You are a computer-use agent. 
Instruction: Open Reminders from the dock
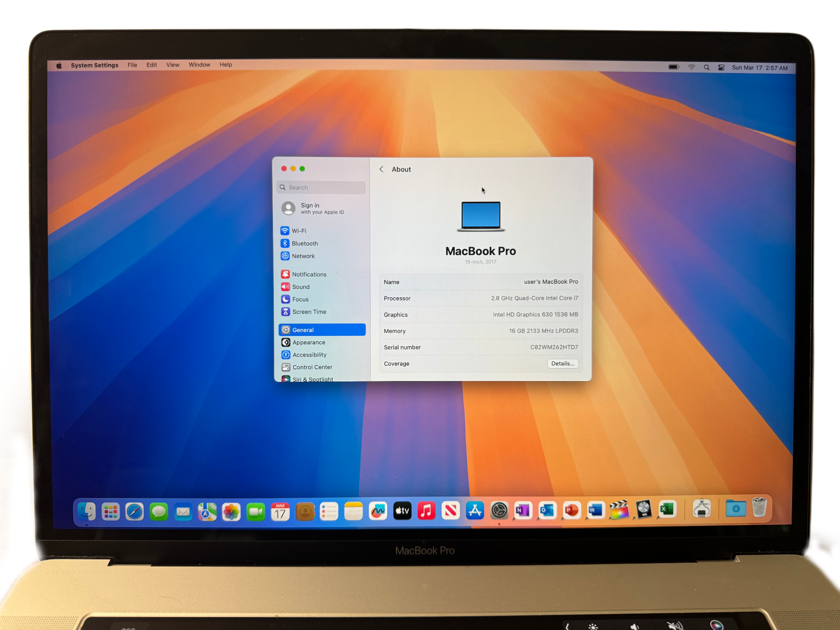pos(329,511)
